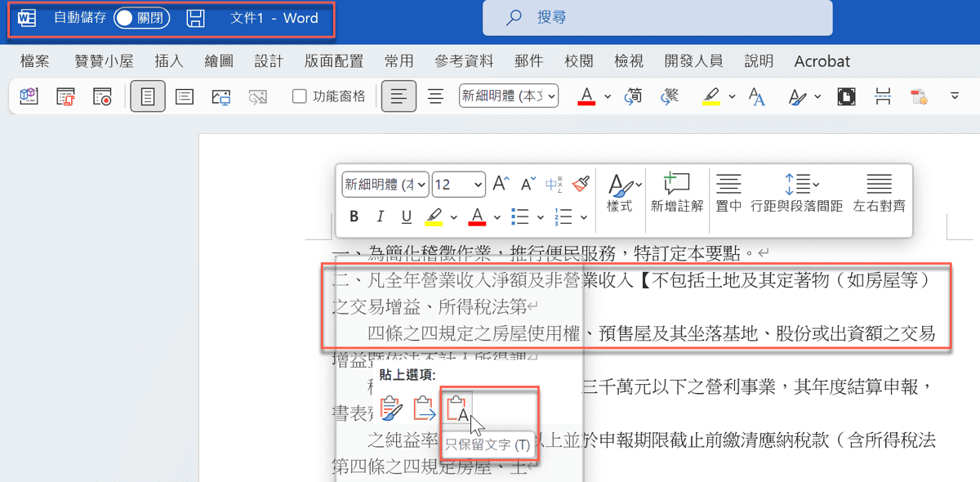The height and width of the screenshot is (482, 980).
Task: Click the 置中 center button in the mini toolbar
Action: (728, 193)
